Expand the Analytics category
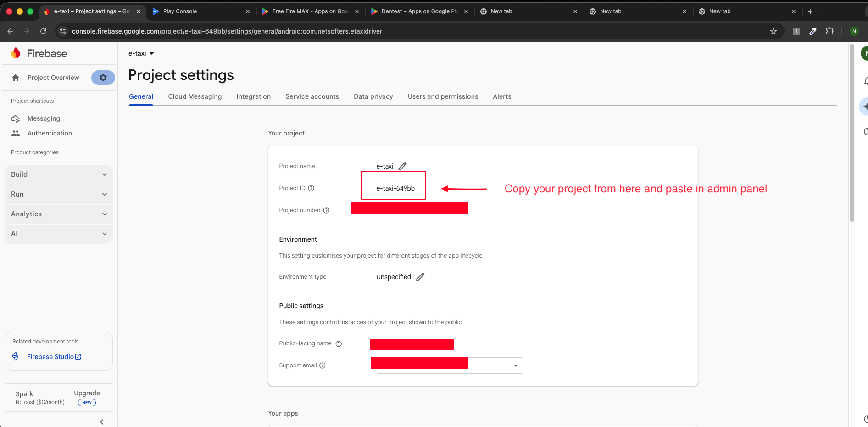868x427 pixels. tap(59, 214)
